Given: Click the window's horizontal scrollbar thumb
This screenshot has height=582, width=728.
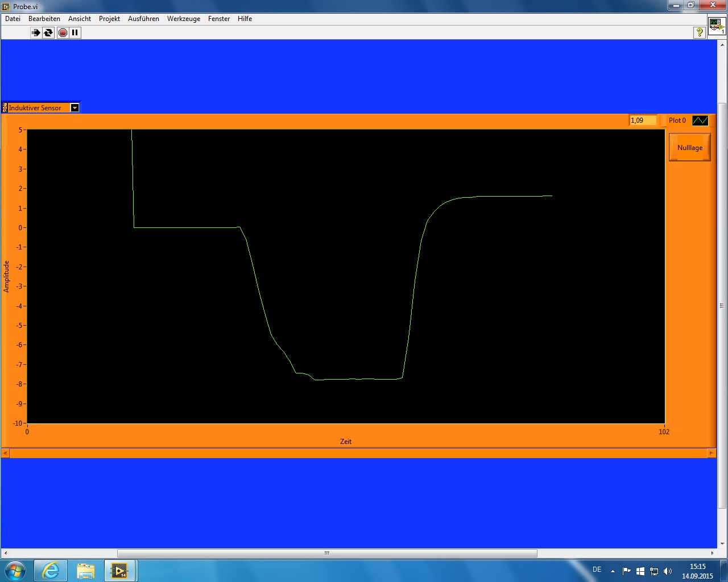Looking at the screenshot, I should pos(327,553).
